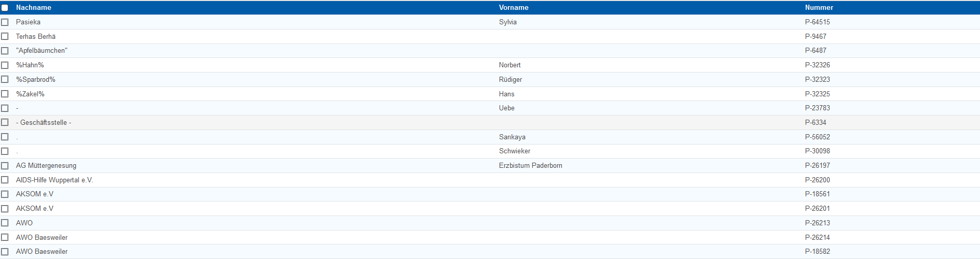Check the box for AKSOM e.V P-18561
980x259 pixels.
click(5, 194)
